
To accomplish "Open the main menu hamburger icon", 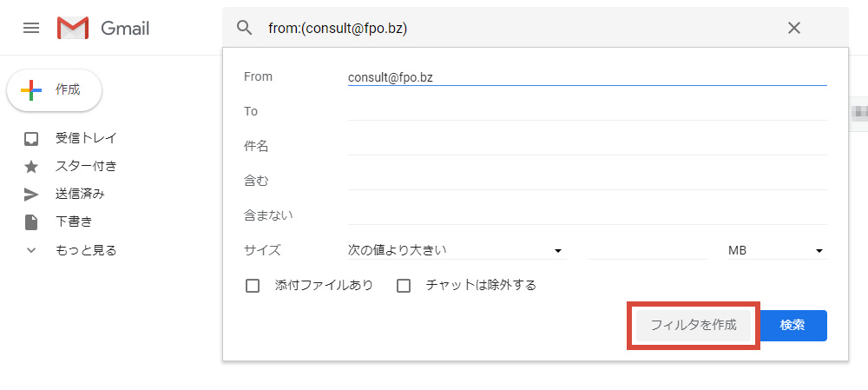I will [x=31, y=28].
